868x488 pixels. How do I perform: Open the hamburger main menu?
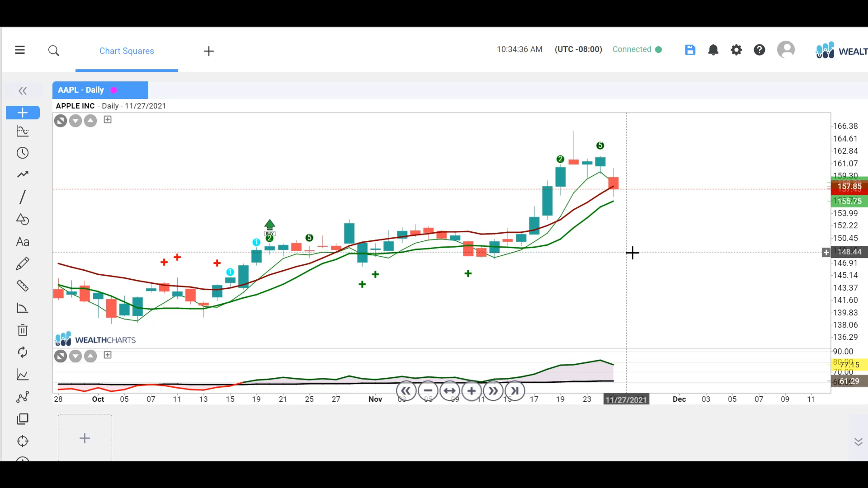pyautogui.click(x=20, y=50)
